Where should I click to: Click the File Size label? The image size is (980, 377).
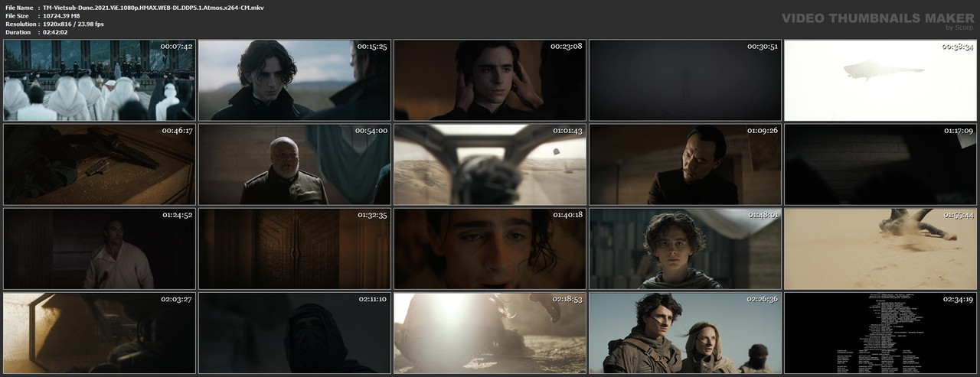[x=17, y=15]
